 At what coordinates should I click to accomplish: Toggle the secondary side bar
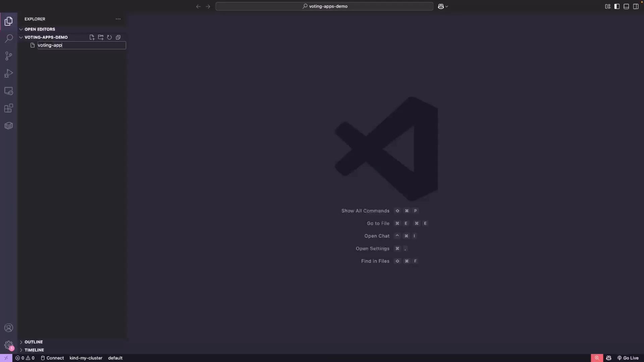point(636,6)
